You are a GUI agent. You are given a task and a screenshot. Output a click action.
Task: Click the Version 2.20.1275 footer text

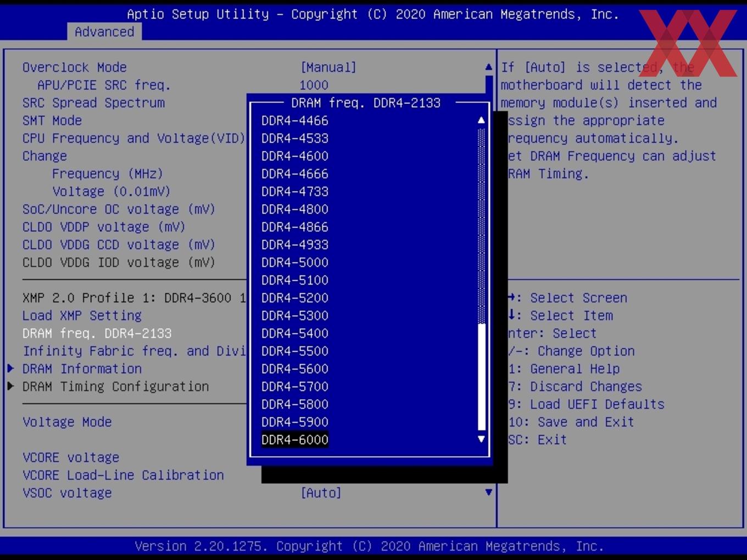(369, 546)
